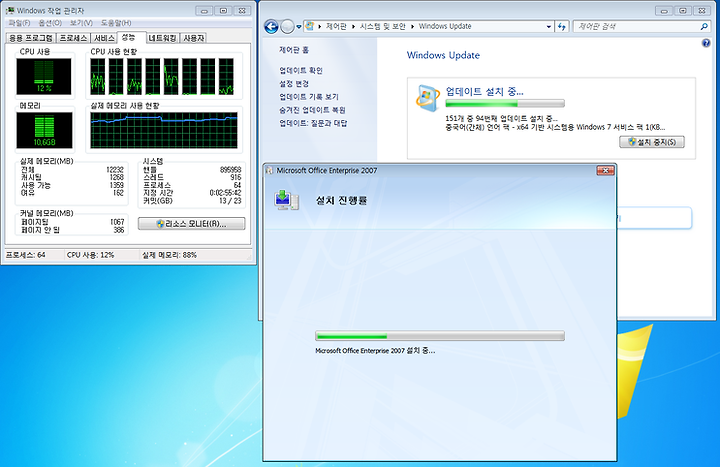Click the last CPU core history graph

pos(226,77)
